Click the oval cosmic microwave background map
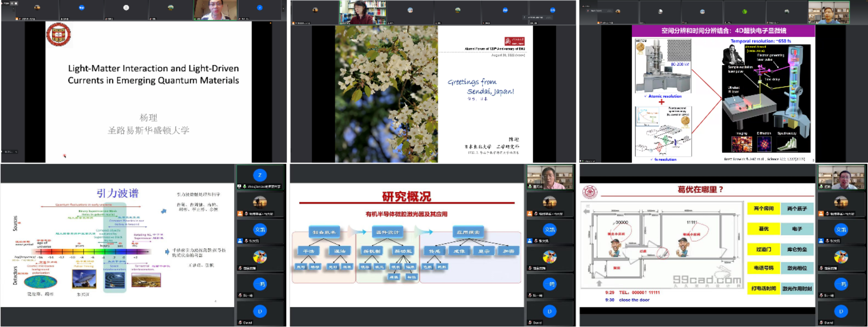This screenshot has width=868, height=327. coord(40,282)
